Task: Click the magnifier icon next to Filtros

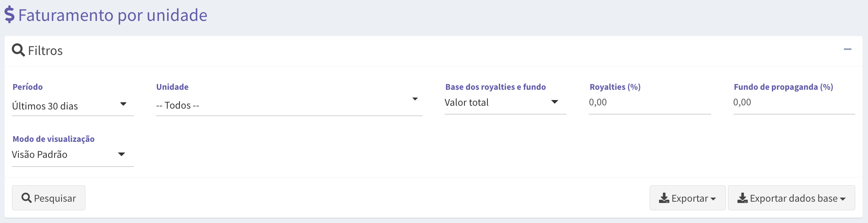Action: 18,50
